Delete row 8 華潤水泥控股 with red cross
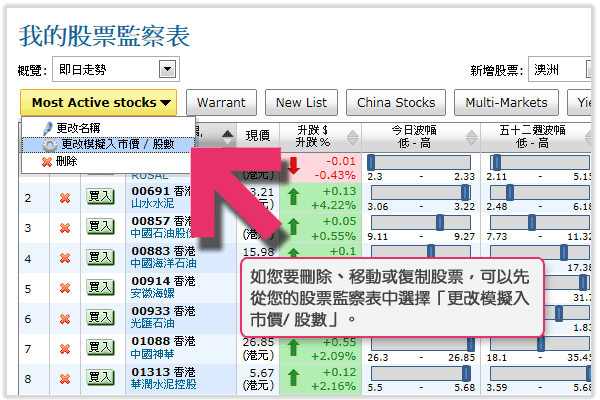 point(65,379)
